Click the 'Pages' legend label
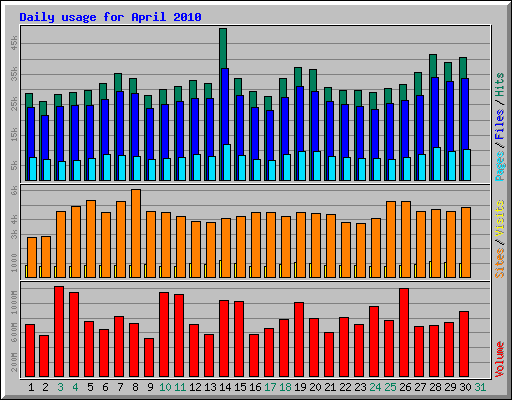 pyautogui.click(x=499, y=166)
